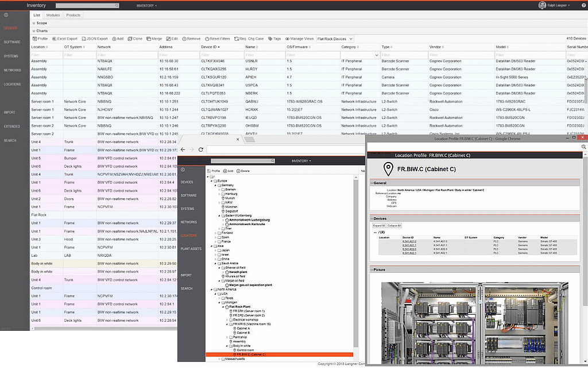Toggle the Picture section header
Image resolution: width=588 pixels, height=386 pixels.
[372, 269]
